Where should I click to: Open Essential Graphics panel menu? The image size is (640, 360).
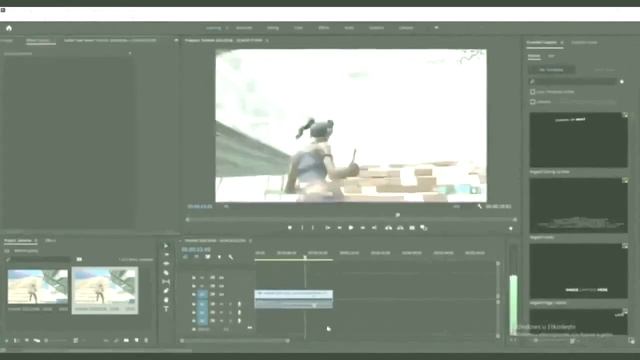[x=562, y=42]
